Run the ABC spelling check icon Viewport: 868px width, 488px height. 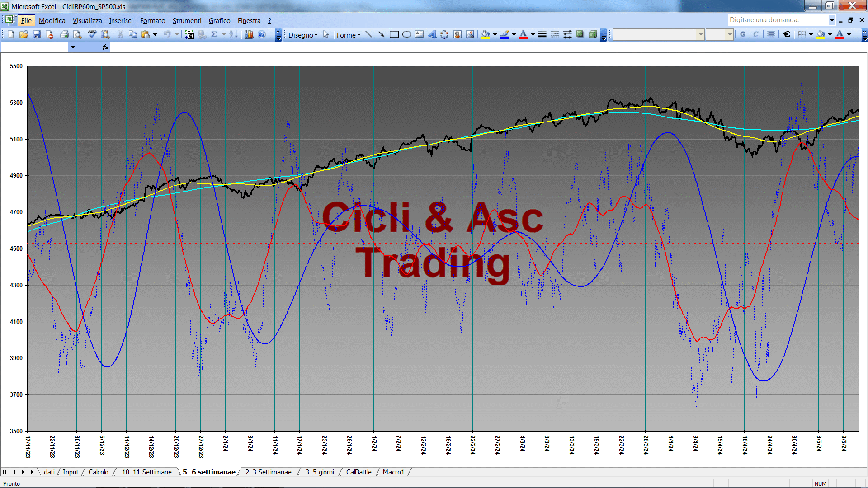(92, 34)
